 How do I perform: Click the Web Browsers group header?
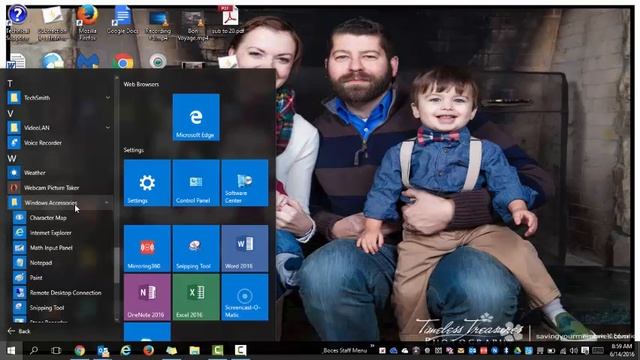(141, 84)
